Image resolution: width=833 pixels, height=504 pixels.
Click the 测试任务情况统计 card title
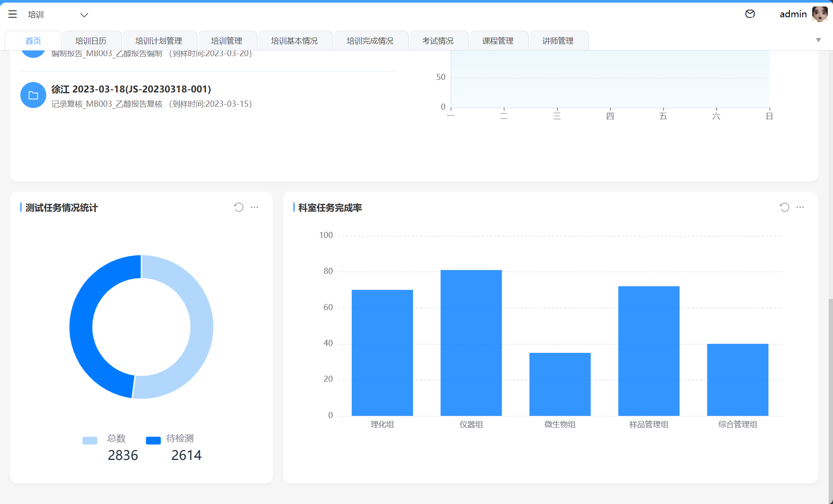pos(61,208)
